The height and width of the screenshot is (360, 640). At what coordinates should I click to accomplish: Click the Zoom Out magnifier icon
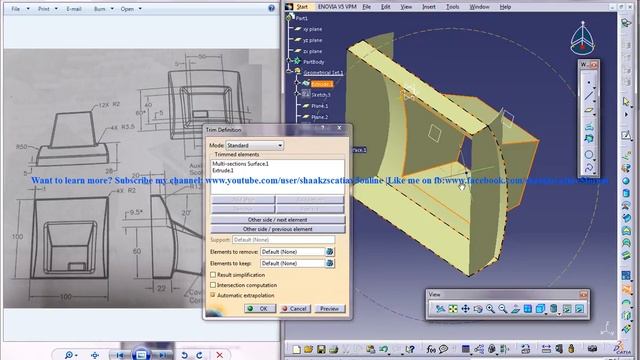pos(502,309)
